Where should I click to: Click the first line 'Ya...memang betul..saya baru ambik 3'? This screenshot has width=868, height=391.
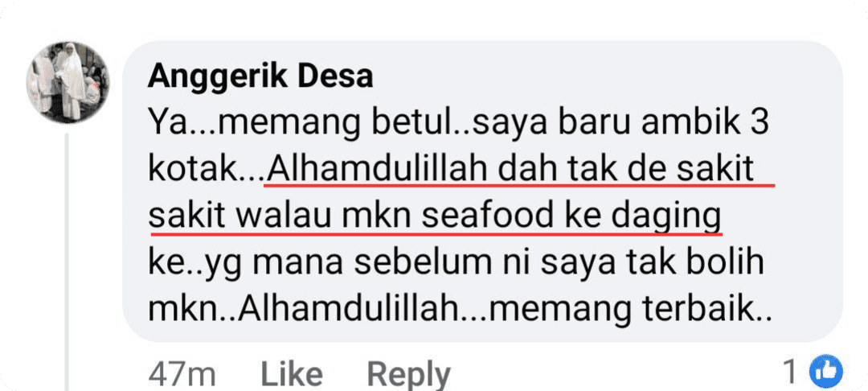pos(458,126)
